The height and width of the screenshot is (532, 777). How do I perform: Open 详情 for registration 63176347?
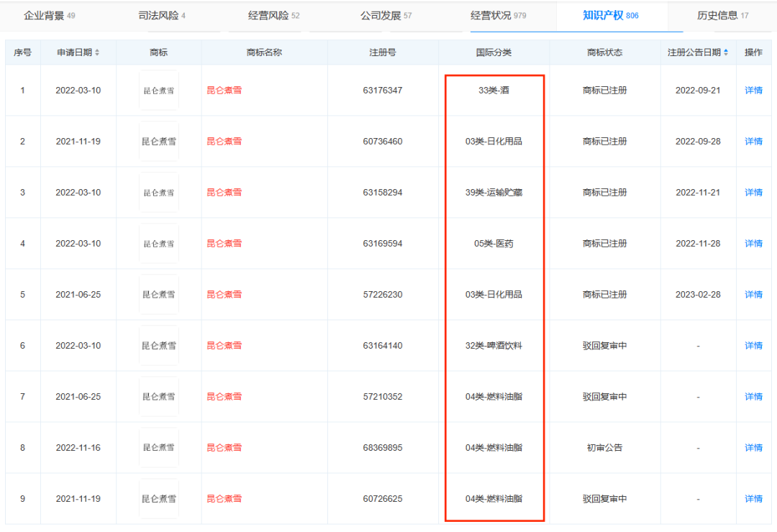753,91
